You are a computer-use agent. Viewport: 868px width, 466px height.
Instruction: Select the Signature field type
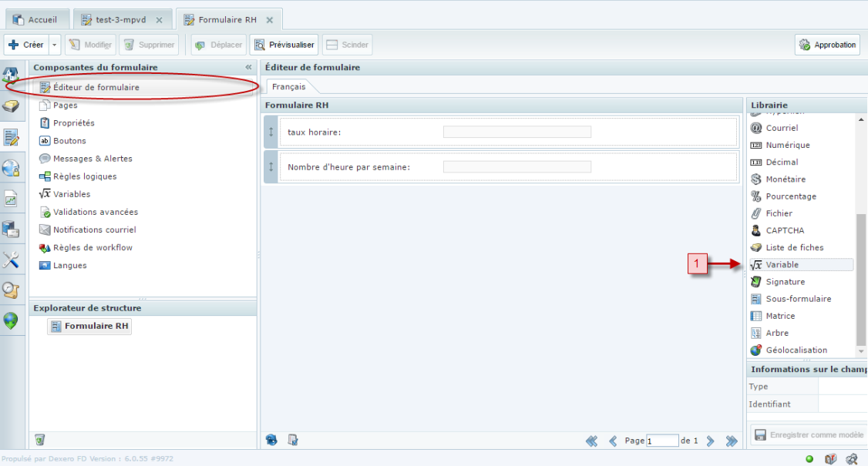(785, 282)
